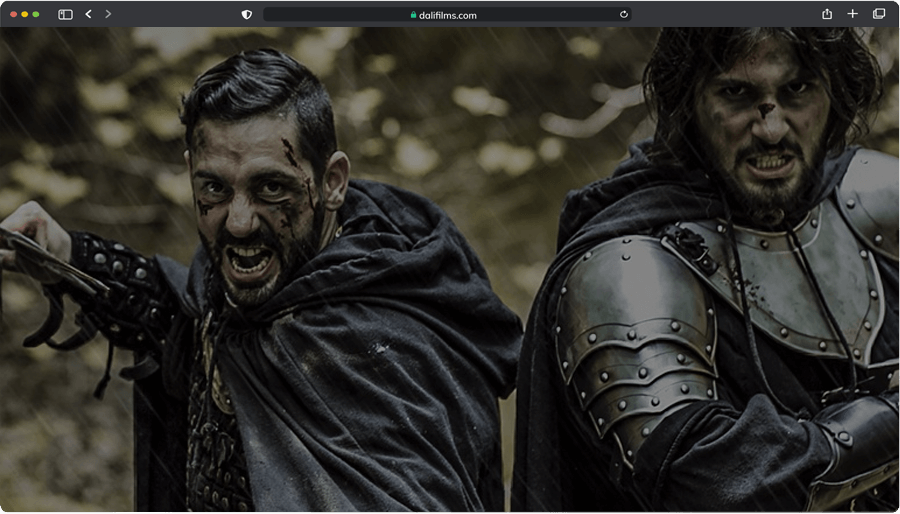This screenshot has height=514, width=900.
Task: Open a new tab with plus icon
Action: point(852,14)
